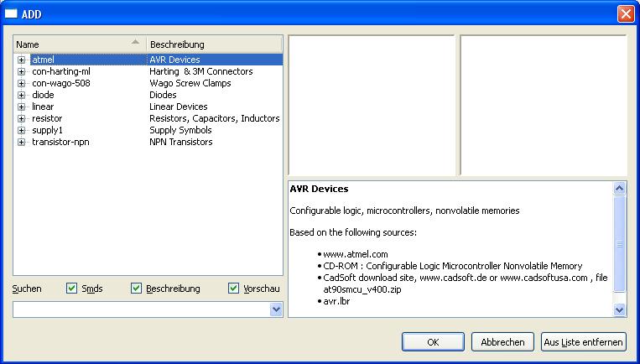640x364 pixels.
Task: Click the NPN Transistors description cell
Action: click(x=181, y=142)
